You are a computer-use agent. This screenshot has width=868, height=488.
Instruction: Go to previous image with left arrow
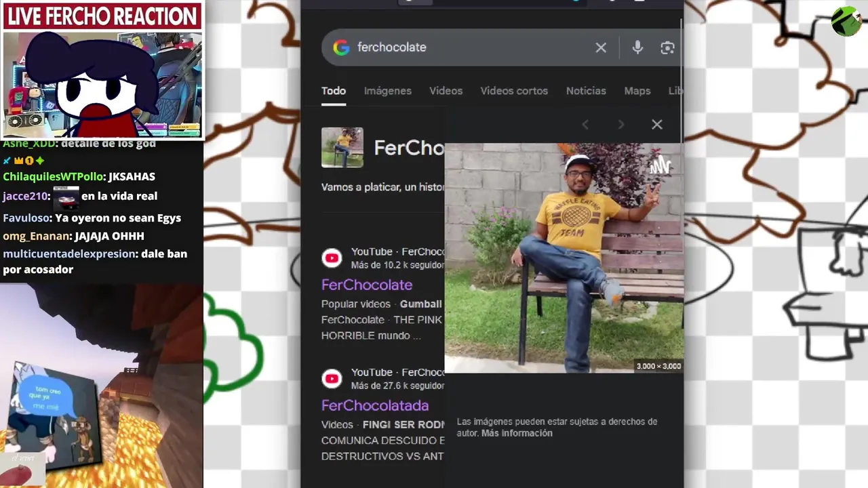point(585,124)
